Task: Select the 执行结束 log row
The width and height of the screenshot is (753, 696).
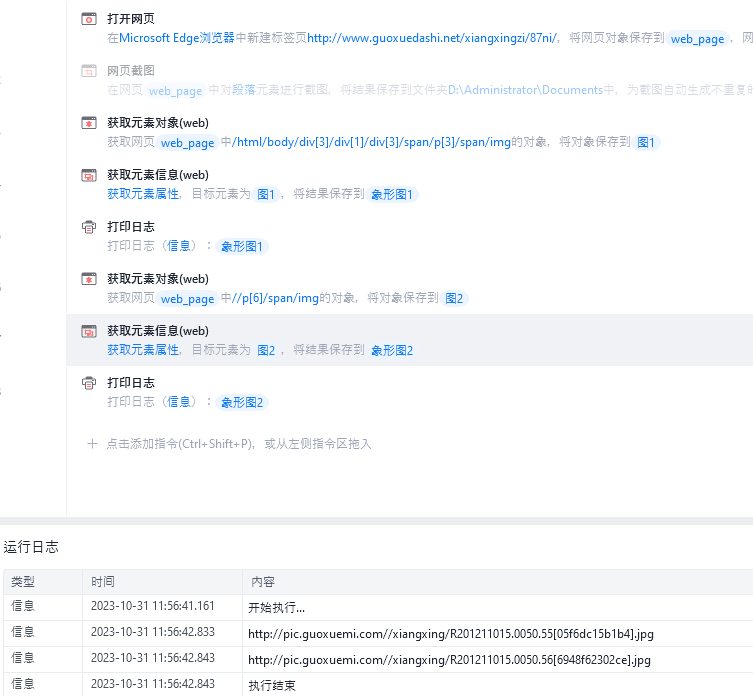Action: (x=378, y=685)
